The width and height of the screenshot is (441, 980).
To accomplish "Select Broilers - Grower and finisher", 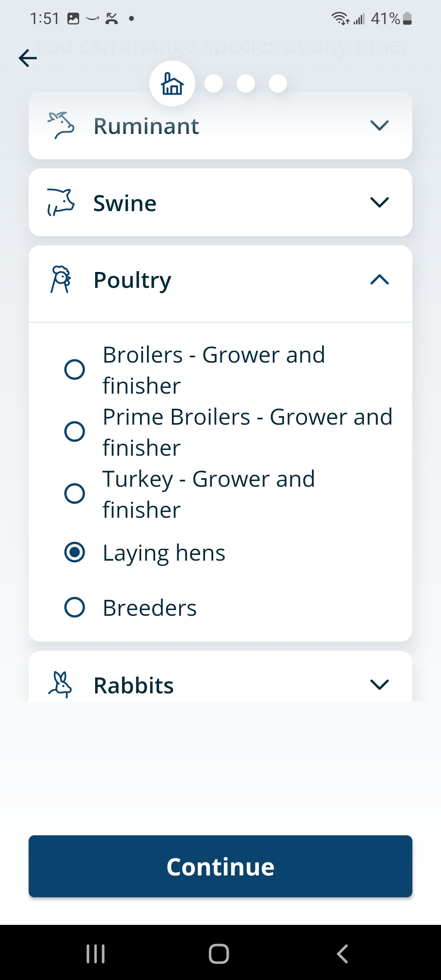I will 75,370.
